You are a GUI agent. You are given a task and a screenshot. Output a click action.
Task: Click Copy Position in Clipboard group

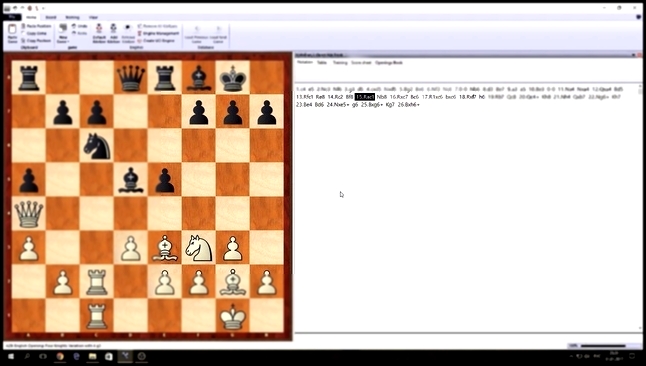tap(36, 41)
